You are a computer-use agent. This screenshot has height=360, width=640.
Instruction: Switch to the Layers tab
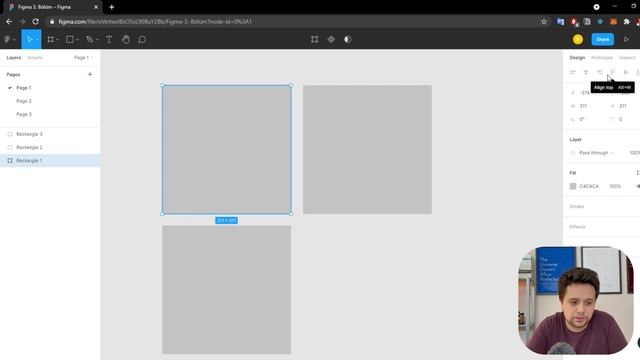13,58
